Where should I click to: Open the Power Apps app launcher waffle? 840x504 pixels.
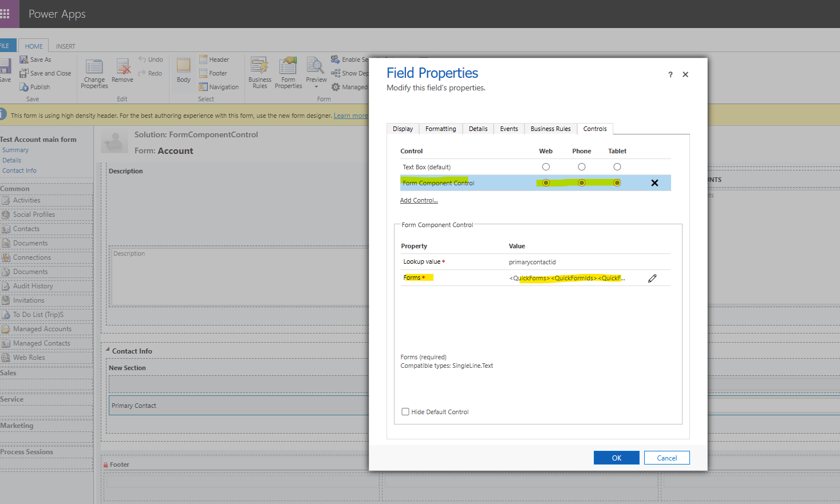click(5, 14)
